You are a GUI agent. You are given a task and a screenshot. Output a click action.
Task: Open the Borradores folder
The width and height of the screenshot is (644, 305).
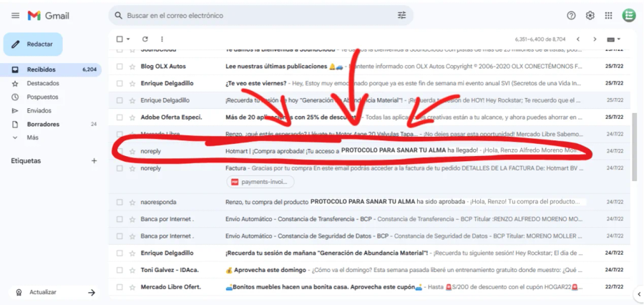pos(43,124)
